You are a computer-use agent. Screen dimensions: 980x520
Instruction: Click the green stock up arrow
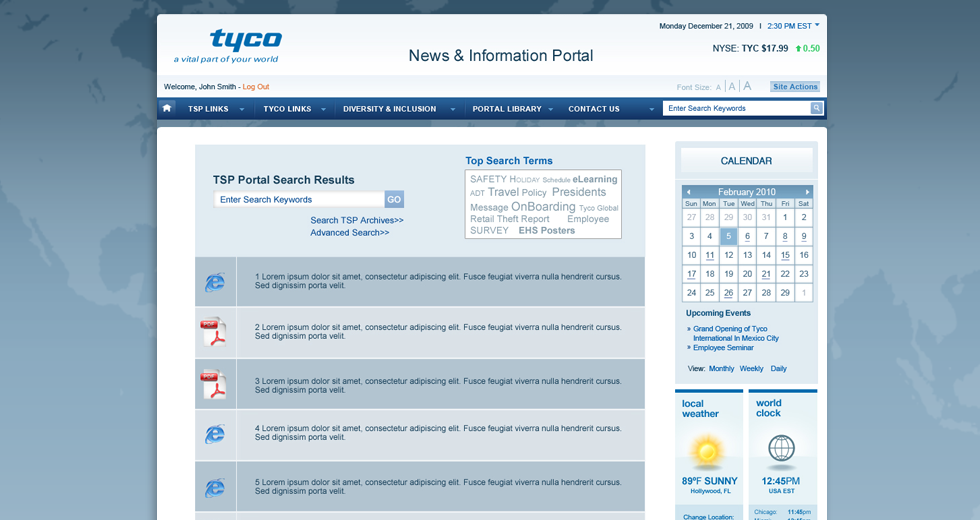pyautogui.click(x=798, y=48)
